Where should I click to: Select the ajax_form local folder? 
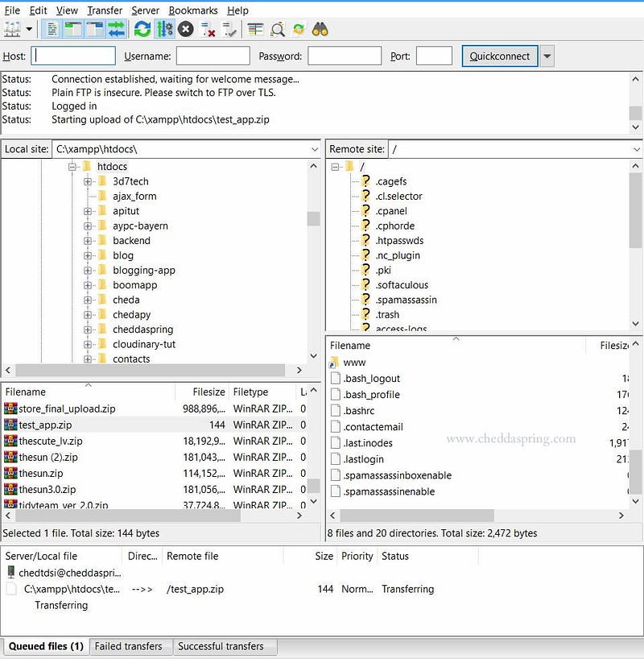pos(134,197)
